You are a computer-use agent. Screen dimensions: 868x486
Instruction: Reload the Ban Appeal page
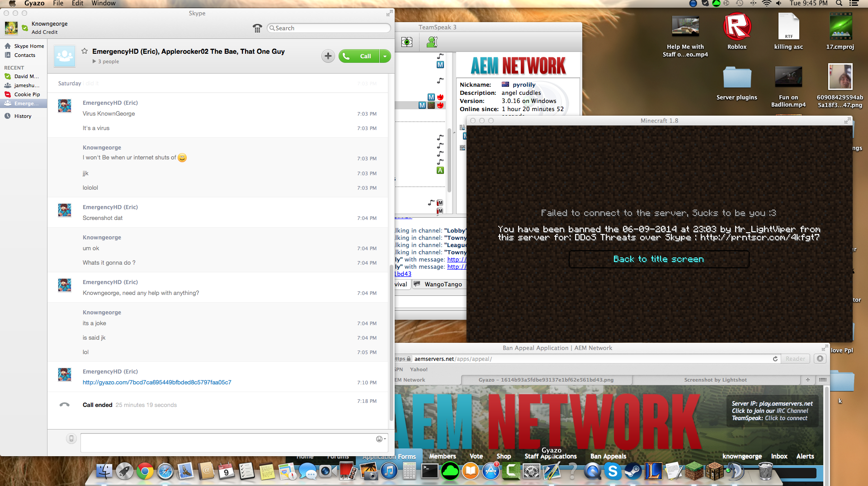click(775, 359)
